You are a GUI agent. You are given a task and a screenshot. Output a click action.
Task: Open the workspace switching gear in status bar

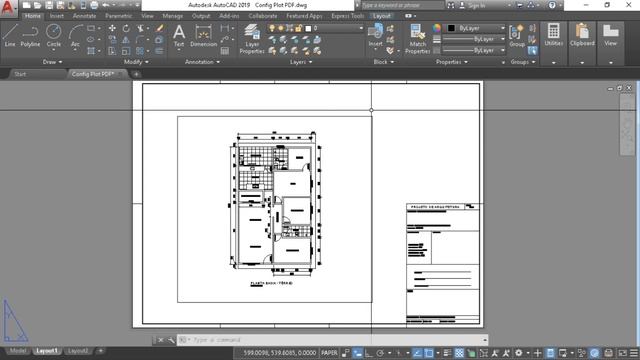coord(518,353)
